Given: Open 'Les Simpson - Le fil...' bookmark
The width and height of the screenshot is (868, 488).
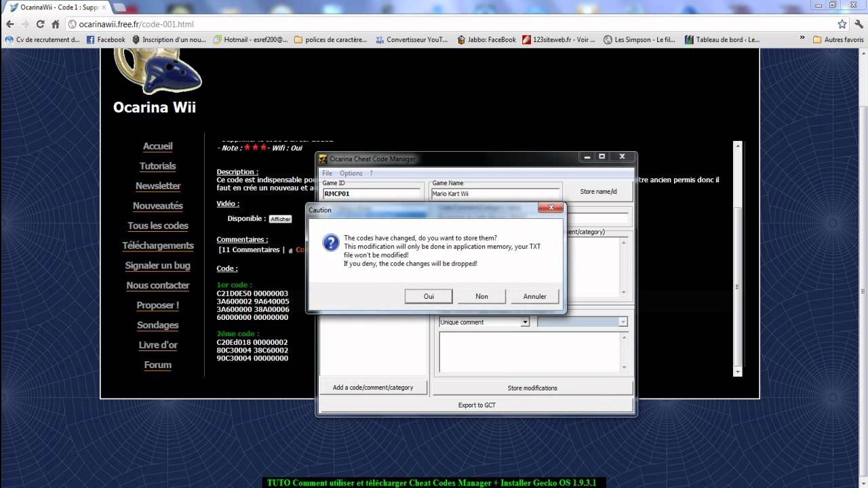Looking at the screenshot, I should 639,40.
